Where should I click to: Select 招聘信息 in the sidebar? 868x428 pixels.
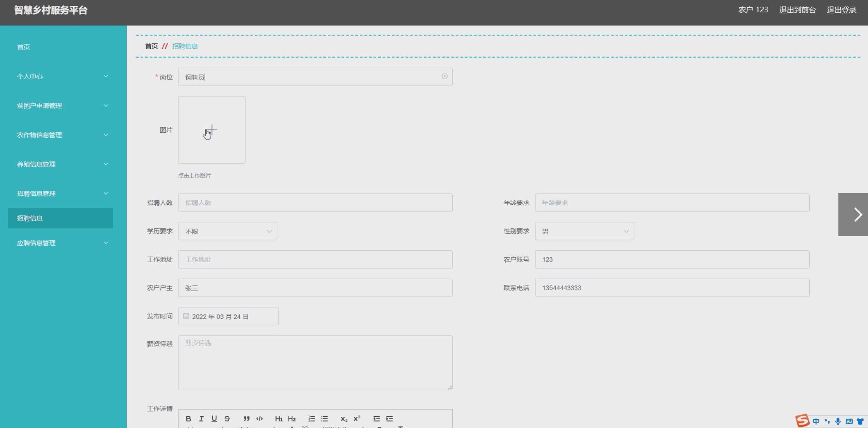click(60, 218)
